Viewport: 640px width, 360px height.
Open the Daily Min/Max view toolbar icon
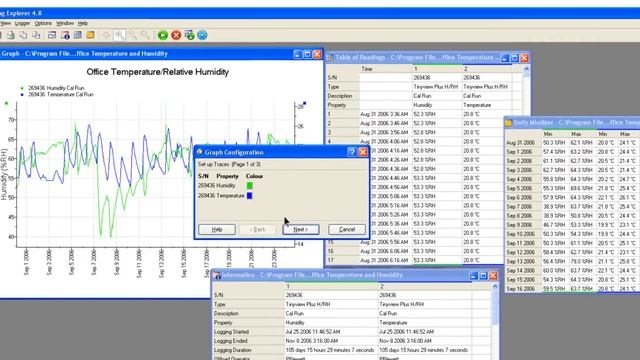tap(90, 35)
